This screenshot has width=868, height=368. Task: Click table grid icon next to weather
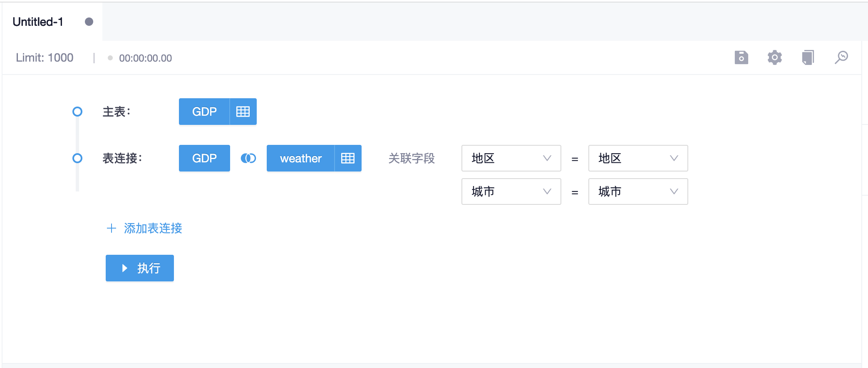coord(348,158)
